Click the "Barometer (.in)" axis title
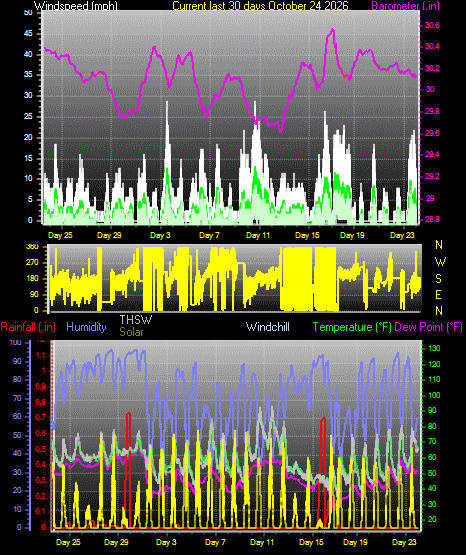 coord(405,6)
